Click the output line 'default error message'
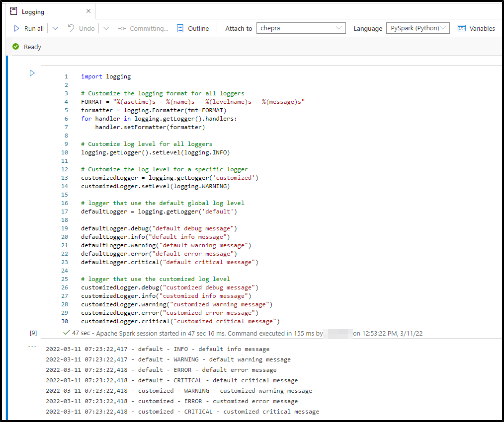This screenshot has height=422, width=504. point(161,370)
